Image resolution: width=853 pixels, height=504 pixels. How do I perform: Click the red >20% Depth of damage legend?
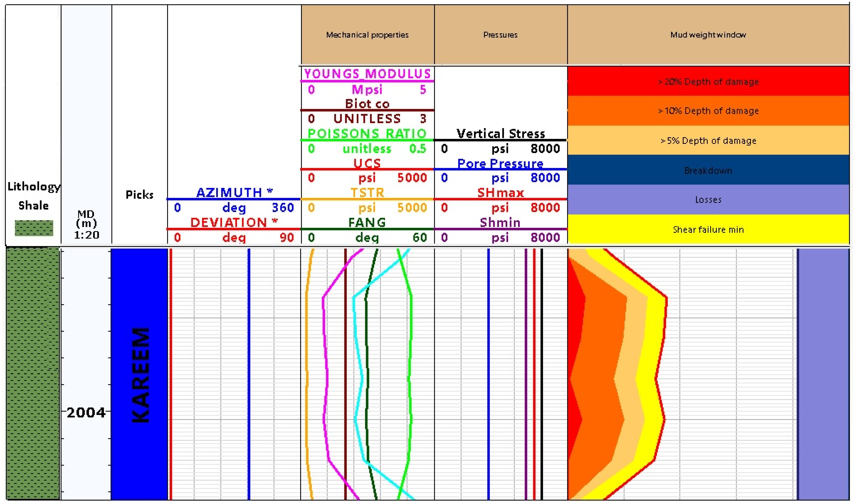click(x=708, y=81)
